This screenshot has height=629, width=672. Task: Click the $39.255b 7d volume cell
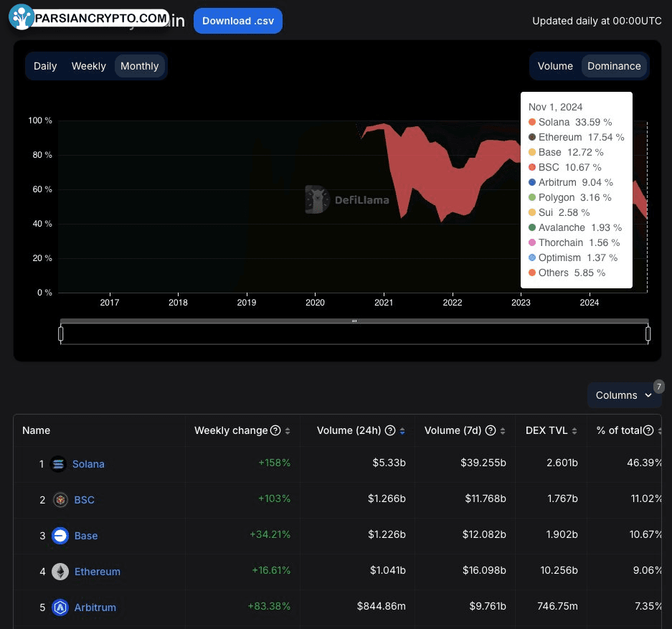click(483, 463)
